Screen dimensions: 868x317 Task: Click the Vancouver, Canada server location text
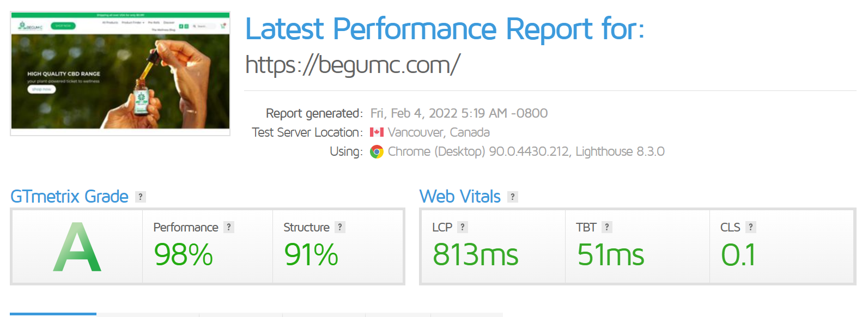439,132
